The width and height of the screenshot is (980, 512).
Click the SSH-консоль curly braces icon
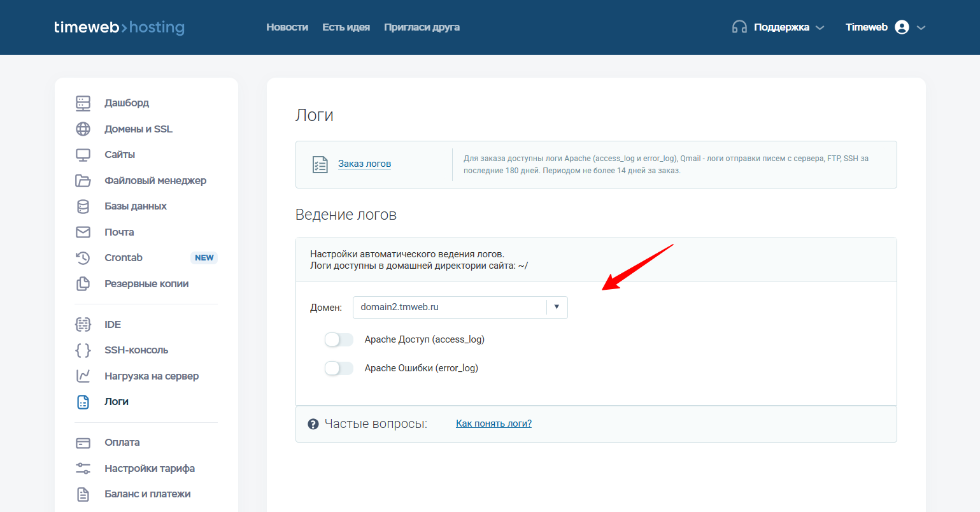click(83, 350)
